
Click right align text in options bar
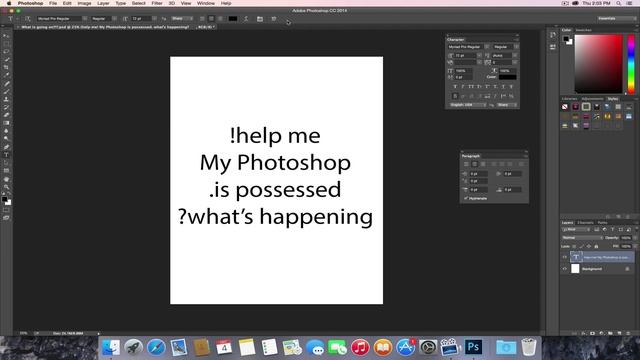[x=220, y=19]
